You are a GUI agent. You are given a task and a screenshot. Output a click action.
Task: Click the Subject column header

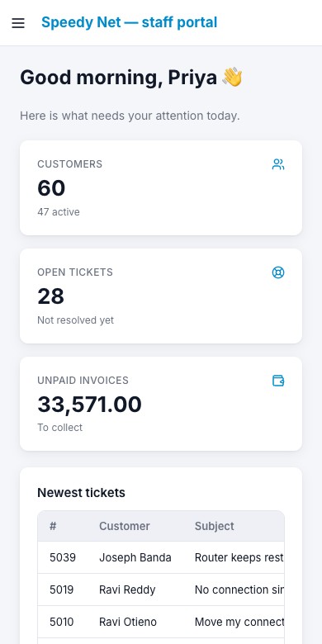coord(215,526)
